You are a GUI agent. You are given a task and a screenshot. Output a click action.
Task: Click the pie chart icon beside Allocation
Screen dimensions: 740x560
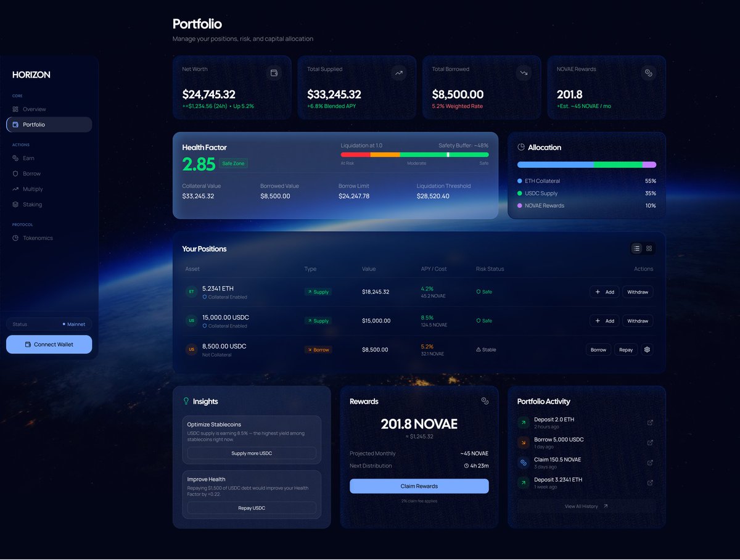point(521,147)
